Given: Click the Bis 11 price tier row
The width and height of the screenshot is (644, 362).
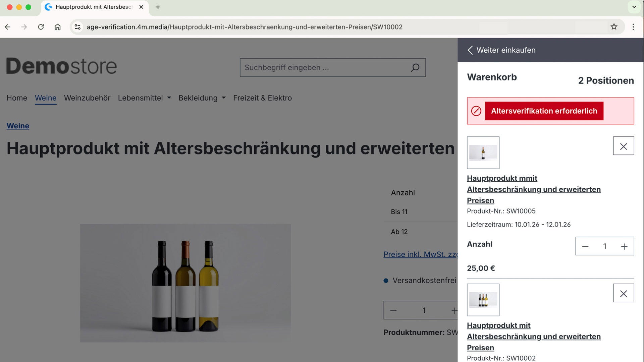Looking at the screenshot, I should (421, 212).
